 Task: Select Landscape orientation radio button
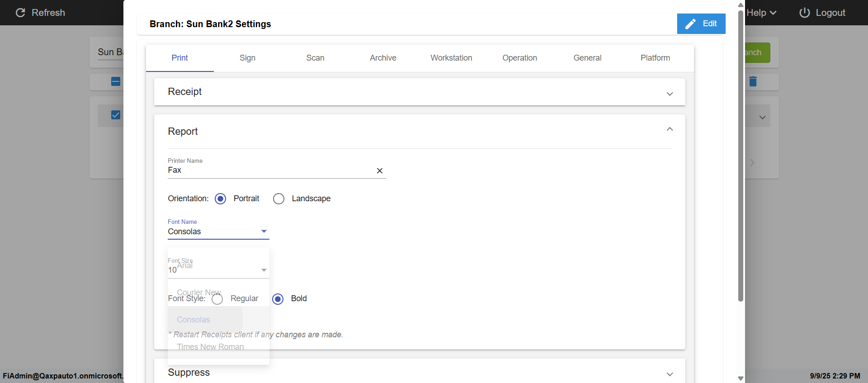point(278,199)
